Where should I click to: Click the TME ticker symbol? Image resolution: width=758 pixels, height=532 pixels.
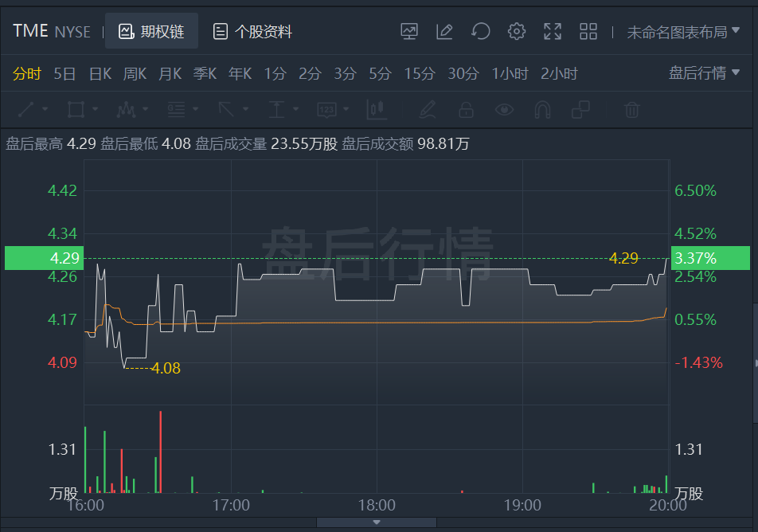pyautogui.click(x=30, y=31)
